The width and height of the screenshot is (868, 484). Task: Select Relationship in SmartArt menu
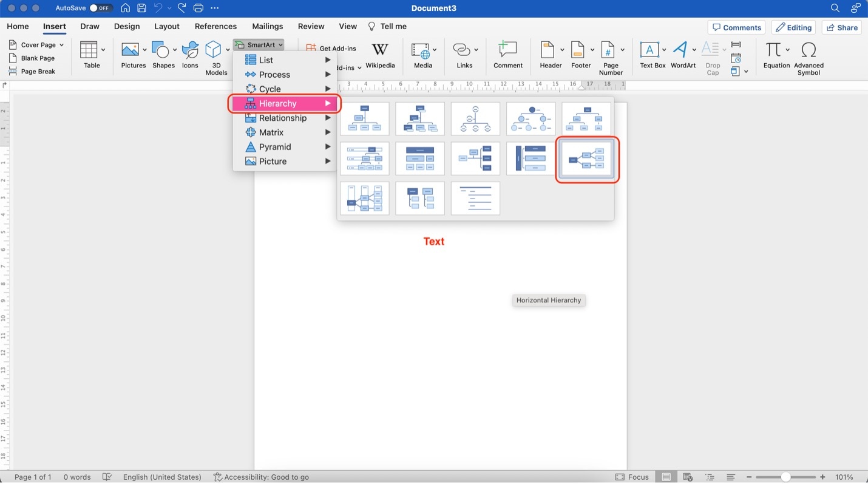coord(285,118)
